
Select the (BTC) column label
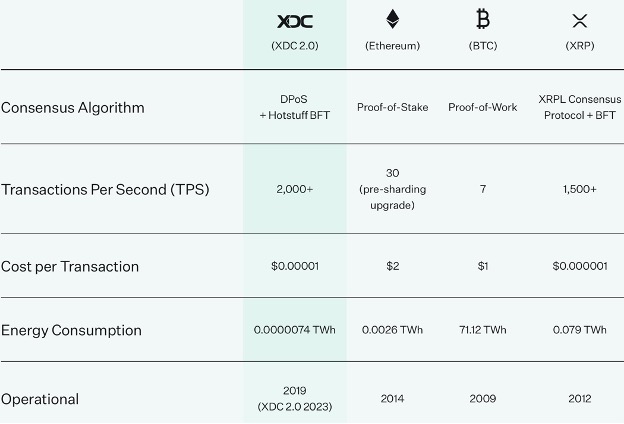483,46
